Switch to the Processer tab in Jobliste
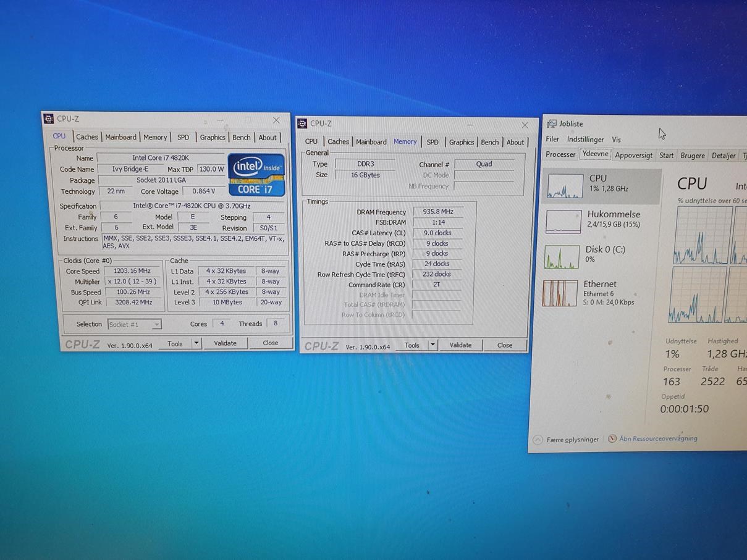The width and height of the screenshot is (747, 560). [x=560, y=154]
